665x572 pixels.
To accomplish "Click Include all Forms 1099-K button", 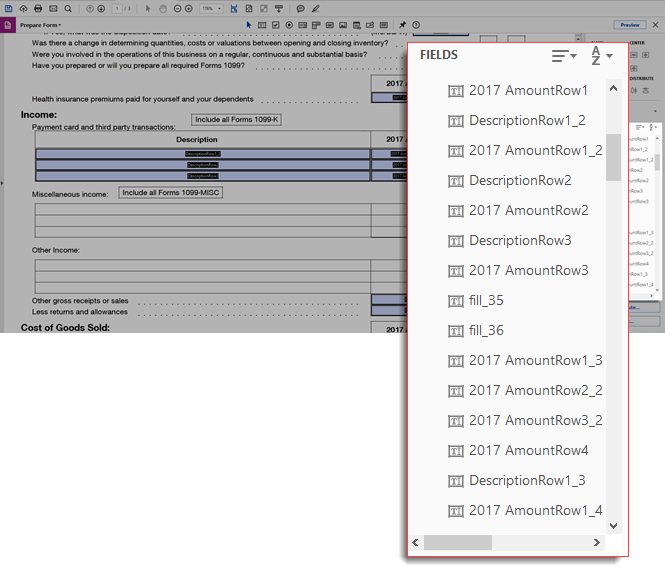I will pyautogui.click(x=236, y=120).
